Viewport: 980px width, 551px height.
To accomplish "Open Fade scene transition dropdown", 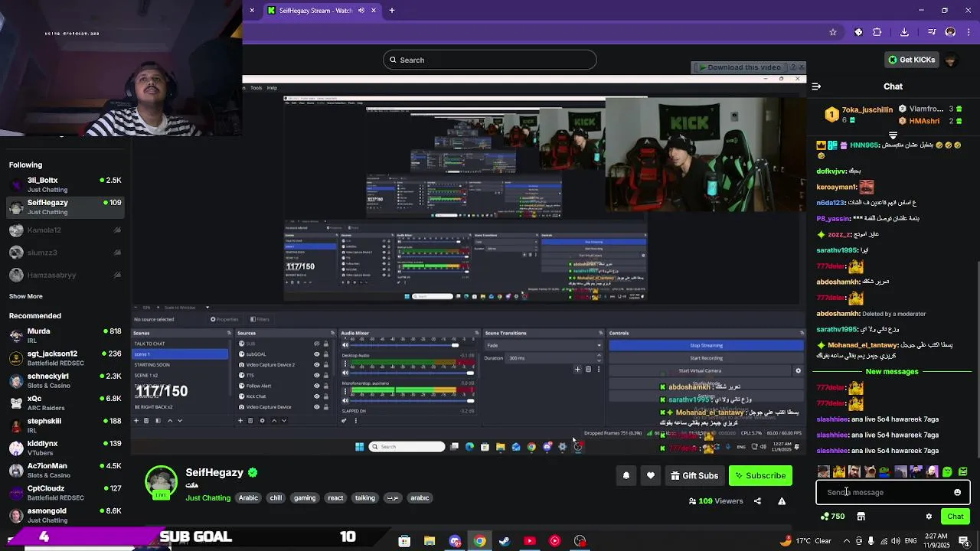I will pyautogui.click(x=544, y=345).
